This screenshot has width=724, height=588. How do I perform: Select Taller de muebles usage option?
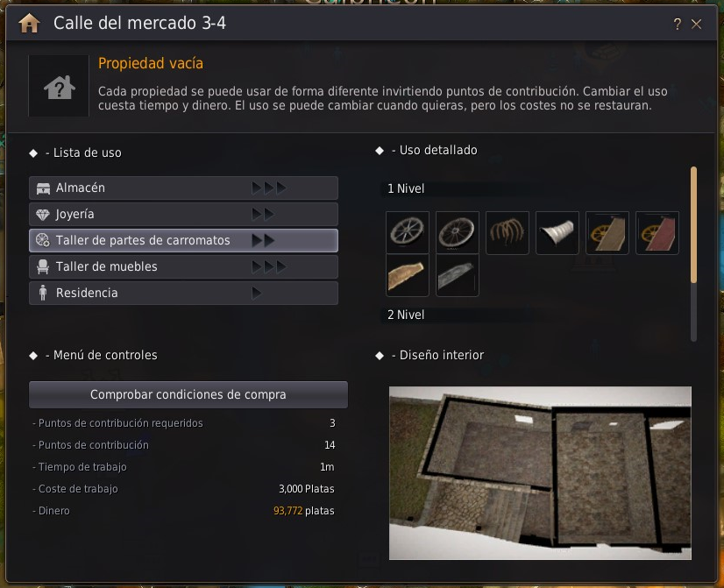[183, 266]
